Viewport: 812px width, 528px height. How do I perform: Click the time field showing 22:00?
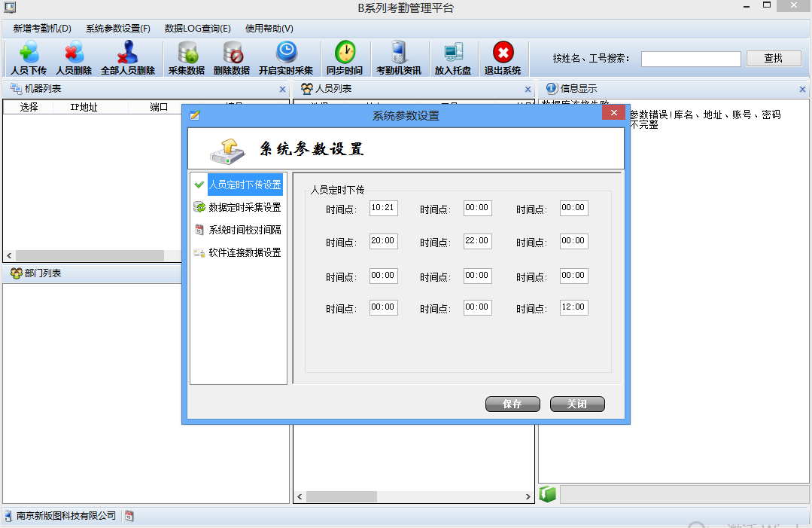click(x=477, y=241)
